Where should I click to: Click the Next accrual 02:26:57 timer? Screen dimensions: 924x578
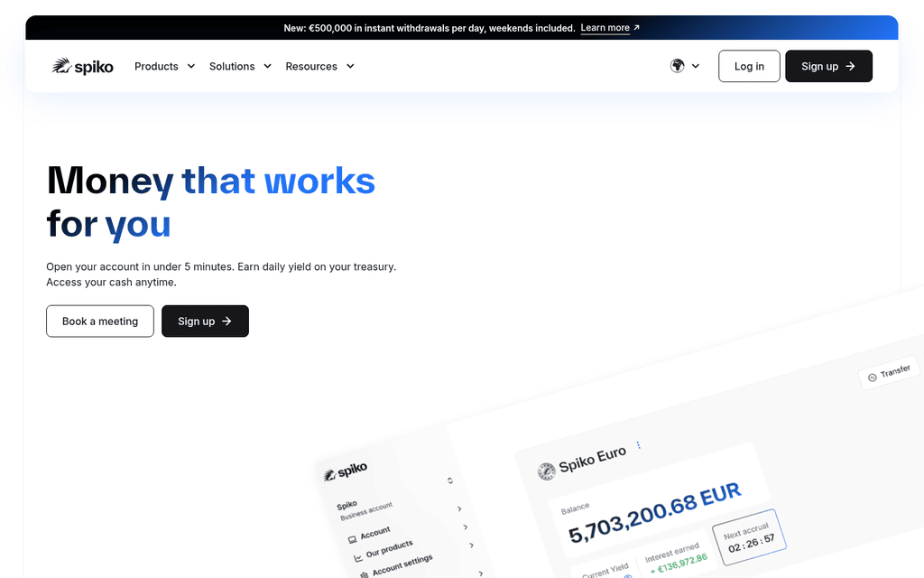749,537
